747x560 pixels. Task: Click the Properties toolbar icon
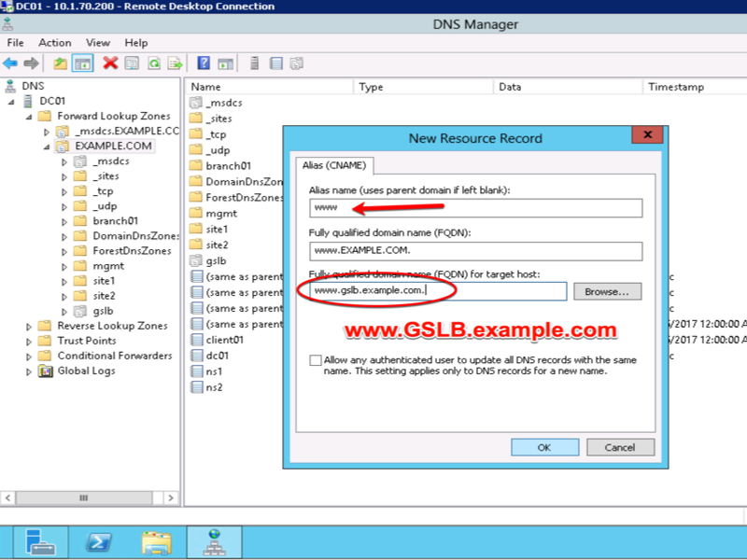point(132,63)
